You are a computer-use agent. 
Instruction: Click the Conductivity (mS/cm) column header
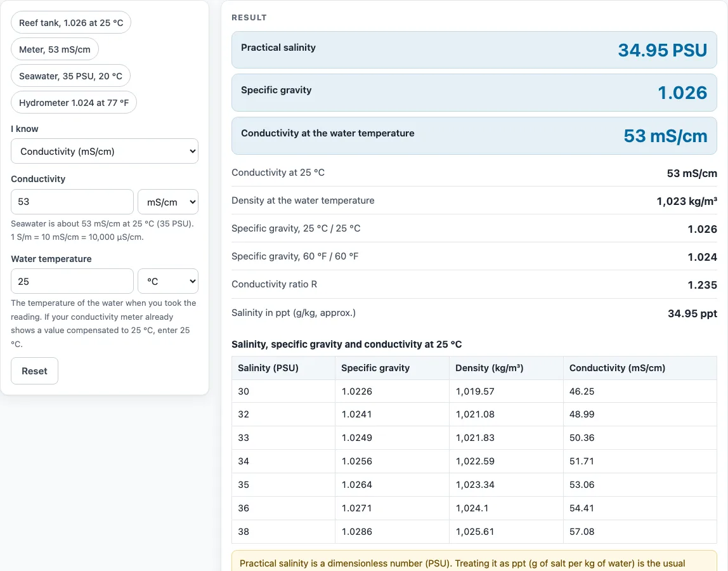(640, 368)
